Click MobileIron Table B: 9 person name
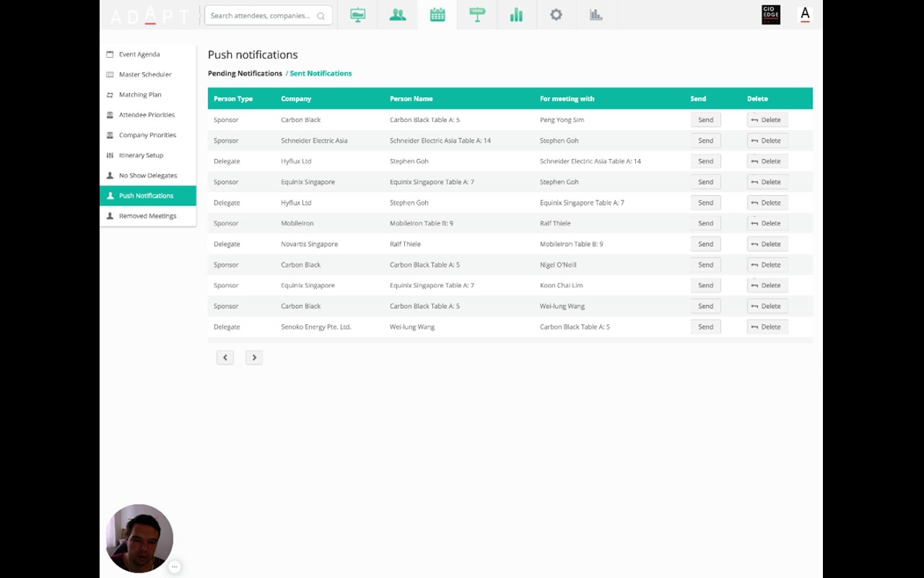The image size is (924, 578). (x=422, y=223)
